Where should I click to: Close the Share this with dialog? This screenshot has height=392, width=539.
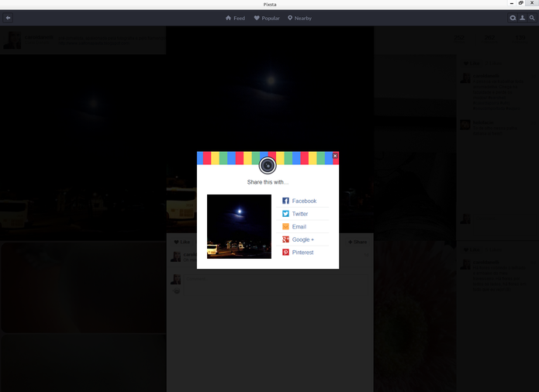pos(335,156)
